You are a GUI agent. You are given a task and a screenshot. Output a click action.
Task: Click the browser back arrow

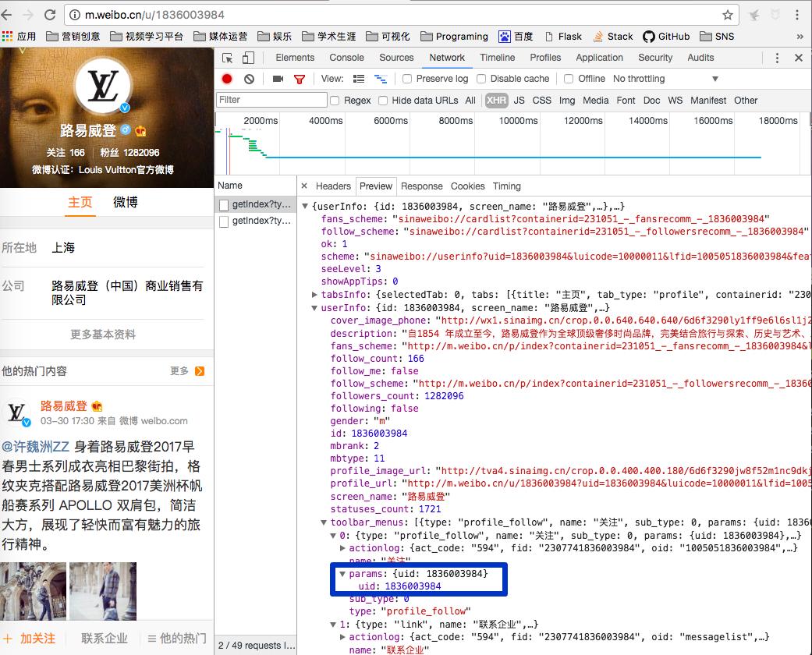7,15
